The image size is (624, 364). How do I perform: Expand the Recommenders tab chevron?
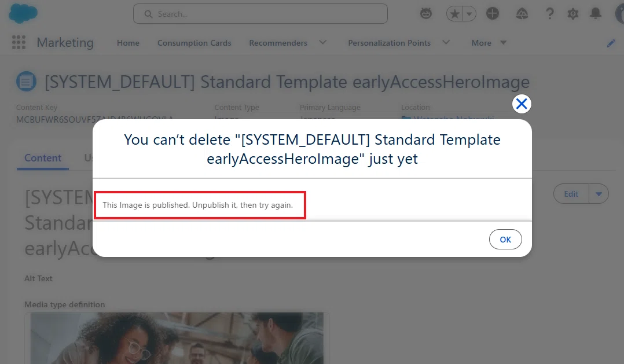(323, 42)
